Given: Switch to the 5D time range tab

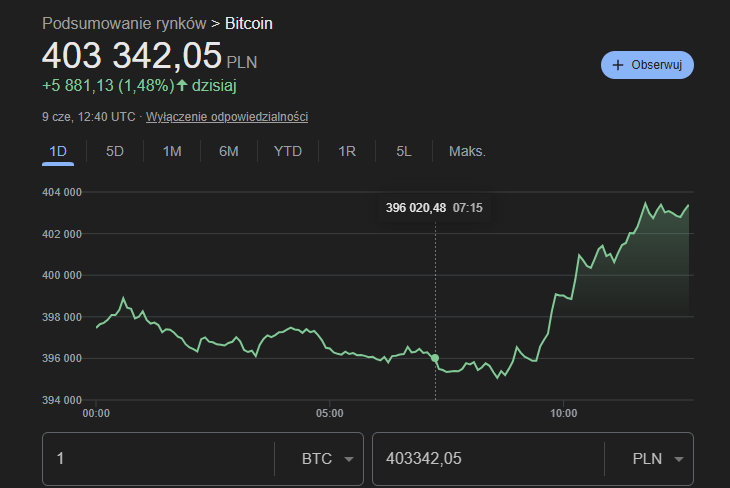Looking at the screenshot, I should [115, 151].
